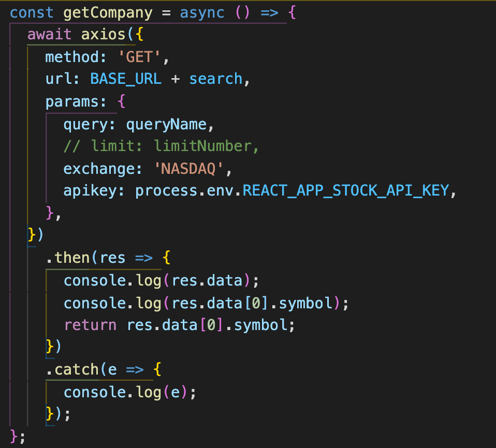Click the axios function call
The height and width of the screenshot is (448, 496).
point(104,34)
